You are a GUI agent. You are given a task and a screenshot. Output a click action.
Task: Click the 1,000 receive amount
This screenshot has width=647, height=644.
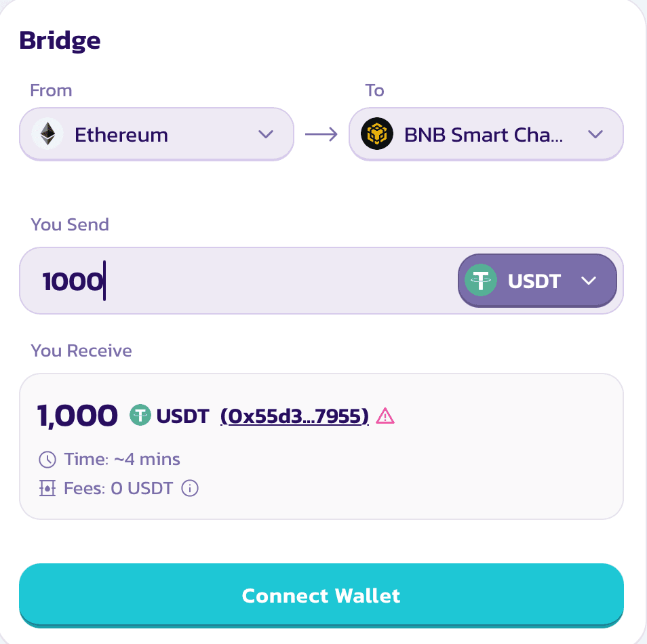[77, 415]
